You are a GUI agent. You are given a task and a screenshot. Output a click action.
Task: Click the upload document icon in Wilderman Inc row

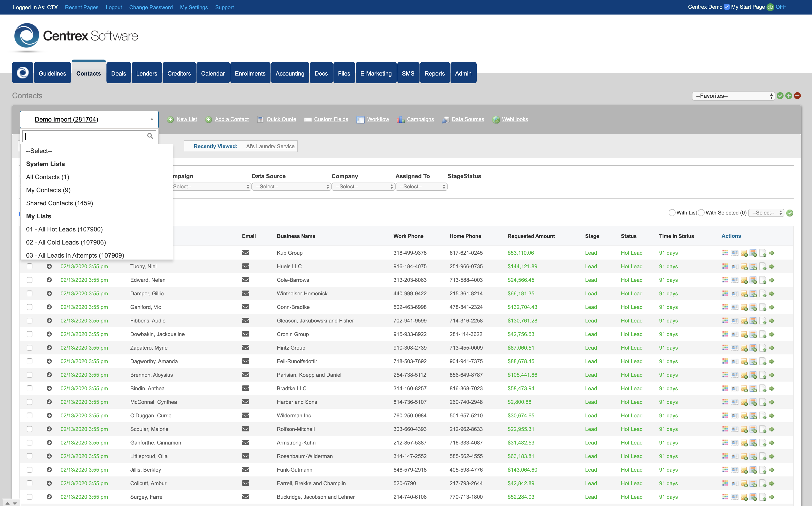pyautogui.click(x=762, y=416)
